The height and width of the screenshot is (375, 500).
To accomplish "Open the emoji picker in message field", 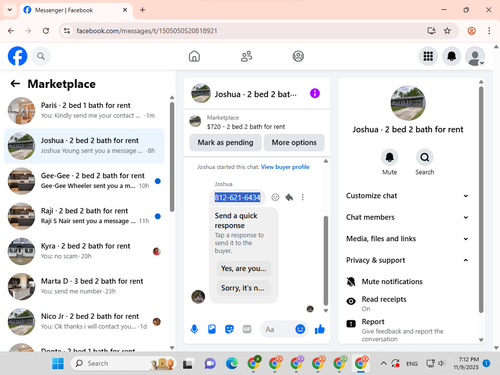I will 300,329.
